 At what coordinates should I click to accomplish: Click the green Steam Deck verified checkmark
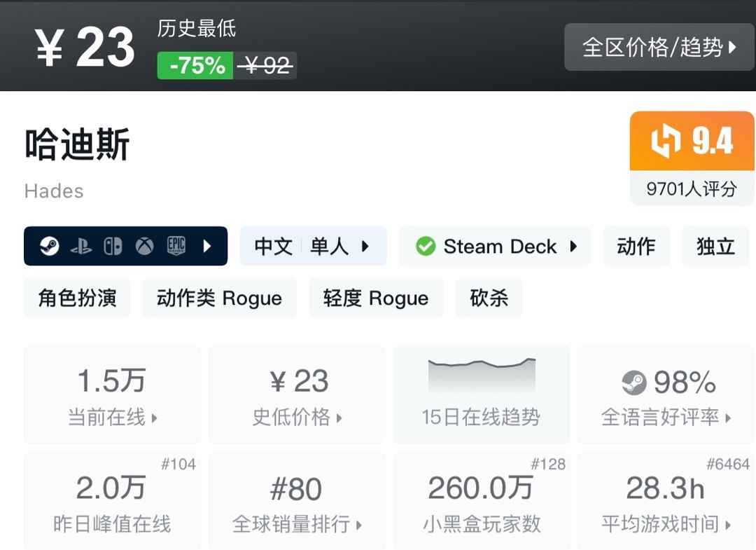425,247
